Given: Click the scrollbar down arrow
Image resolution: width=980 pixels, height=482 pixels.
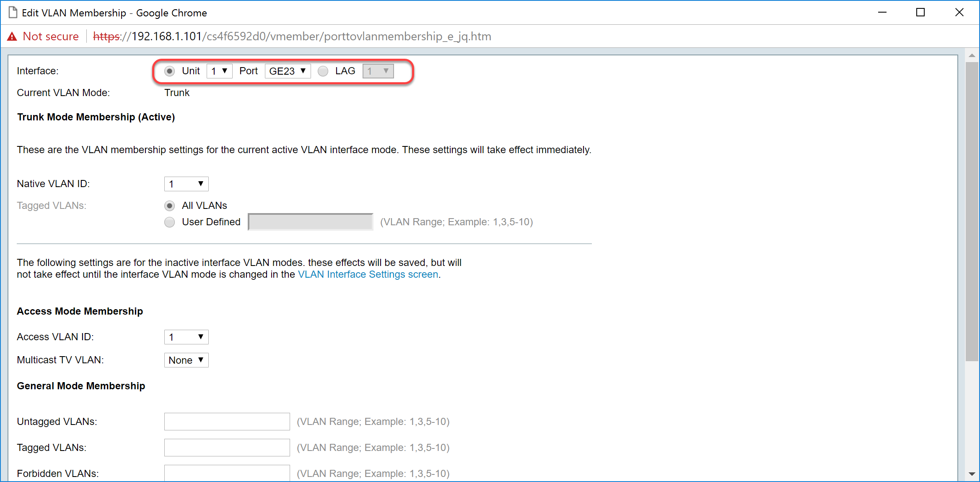Looking at the screenshot, I should pyautogui.click(x=972, y=474).
